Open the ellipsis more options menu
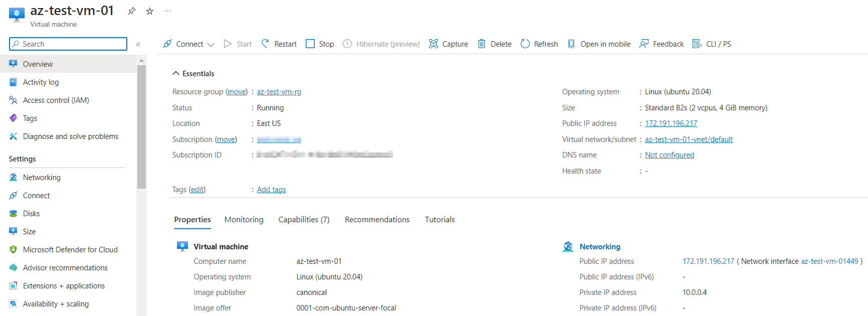The image size is (868, 316). 168,11
